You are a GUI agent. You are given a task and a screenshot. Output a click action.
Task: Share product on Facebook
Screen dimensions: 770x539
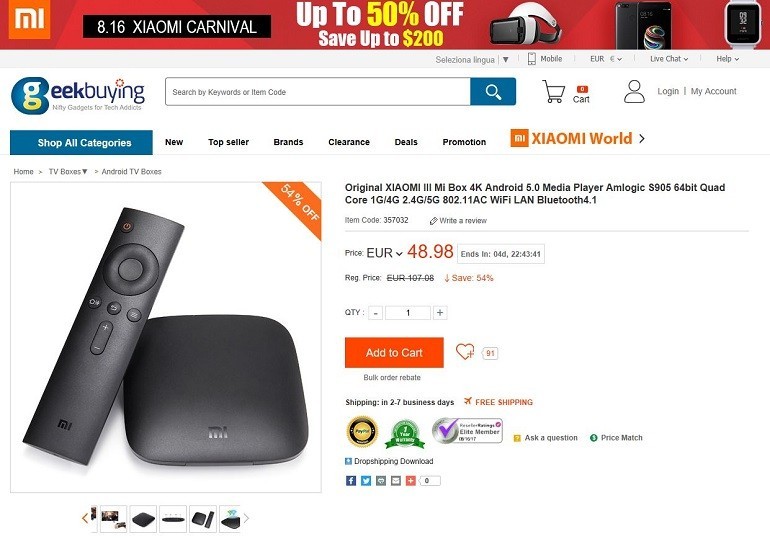pyautogui.click(x=351, y=481)
